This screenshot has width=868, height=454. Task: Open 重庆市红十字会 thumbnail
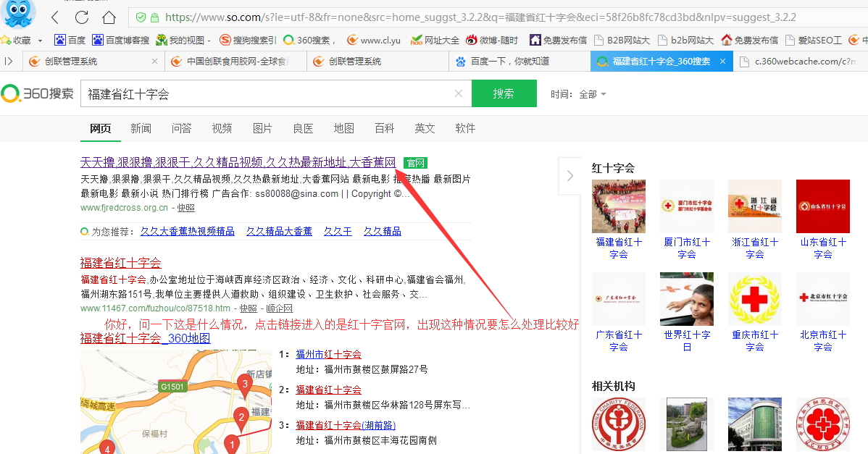coord(754,298)
